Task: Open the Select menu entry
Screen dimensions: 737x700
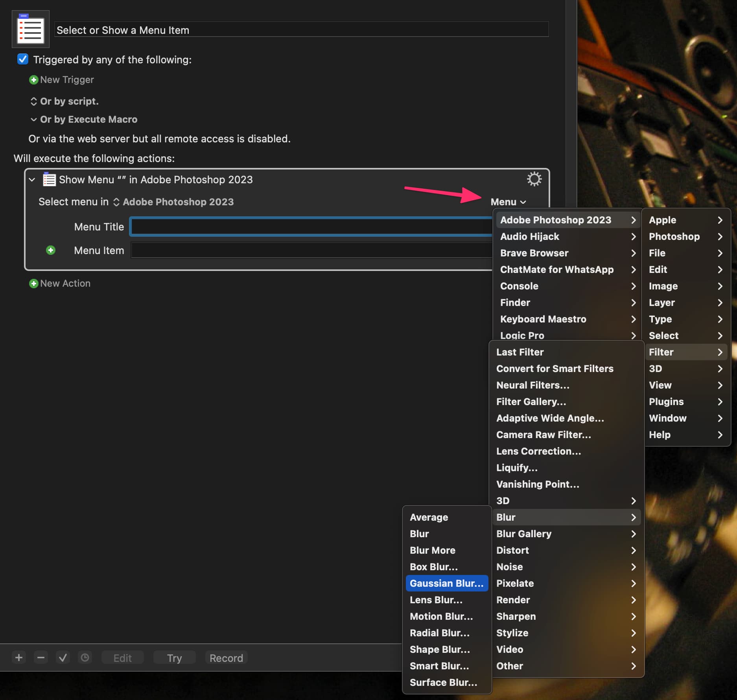Action: (686, 335)
